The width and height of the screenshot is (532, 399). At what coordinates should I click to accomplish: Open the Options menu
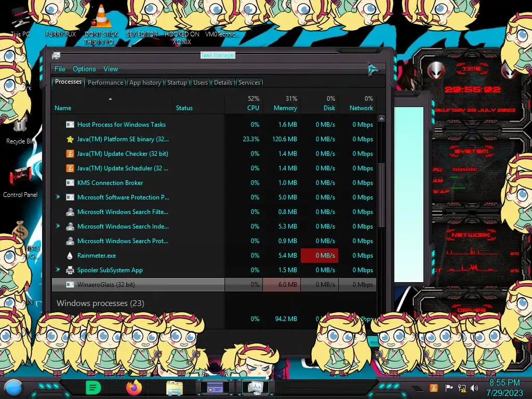pos(84,69)
